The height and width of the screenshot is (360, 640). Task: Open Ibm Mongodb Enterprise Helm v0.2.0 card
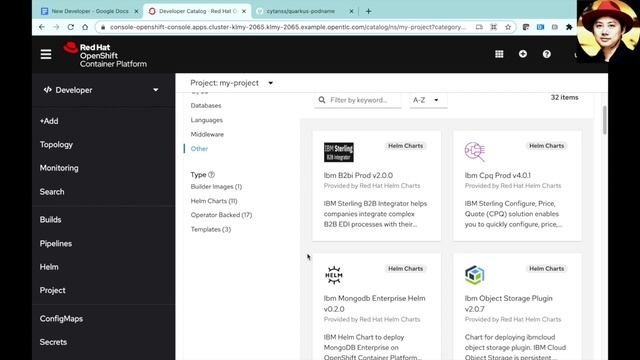[376, 307]
